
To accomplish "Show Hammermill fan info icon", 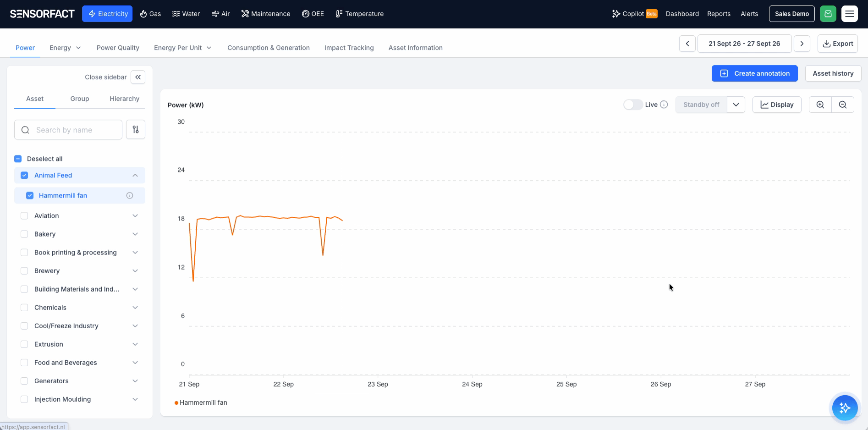I will 130,195.
